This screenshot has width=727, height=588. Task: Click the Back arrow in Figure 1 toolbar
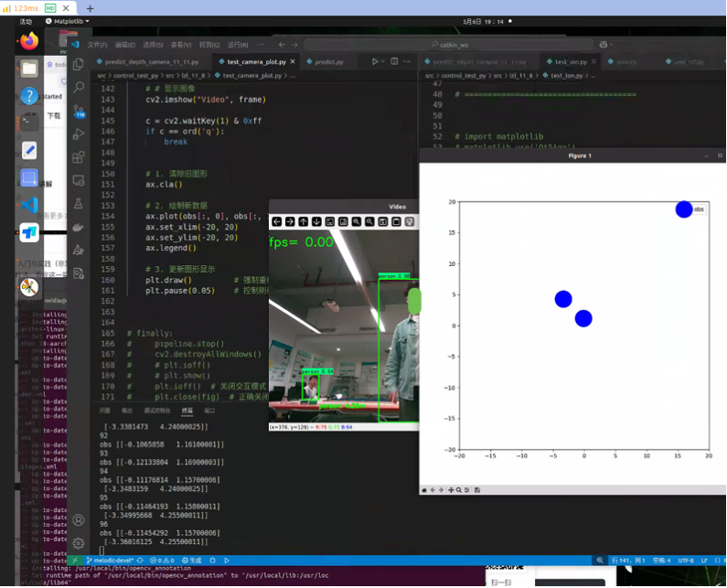tap(433, 490)
